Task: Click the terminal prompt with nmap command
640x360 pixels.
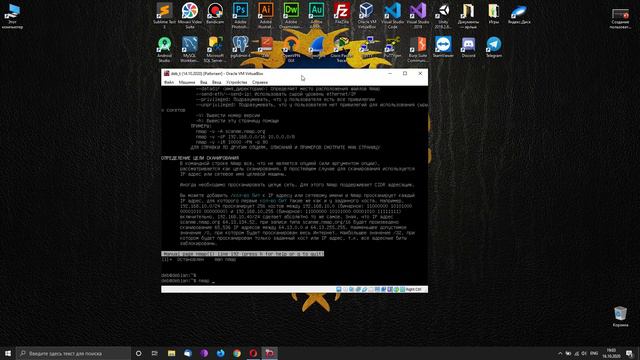Action: pos(187,281)
